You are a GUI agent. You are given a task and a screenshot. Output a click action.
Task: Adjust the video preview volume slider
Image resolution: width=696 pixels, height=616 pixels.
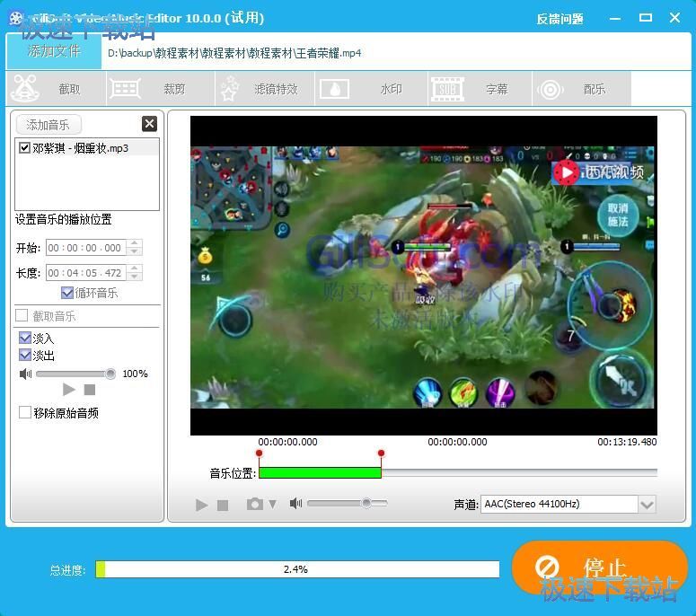point(348,503)
